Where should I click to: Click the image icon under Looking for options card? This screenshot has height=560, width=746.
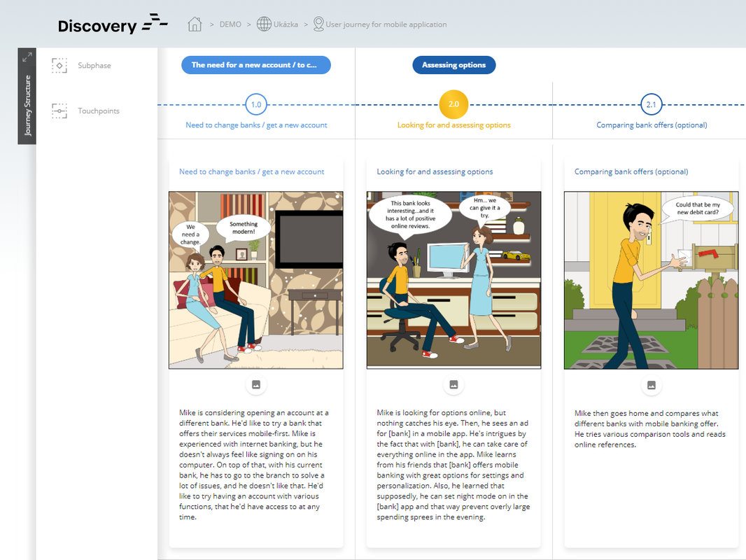tap(453, 384)
